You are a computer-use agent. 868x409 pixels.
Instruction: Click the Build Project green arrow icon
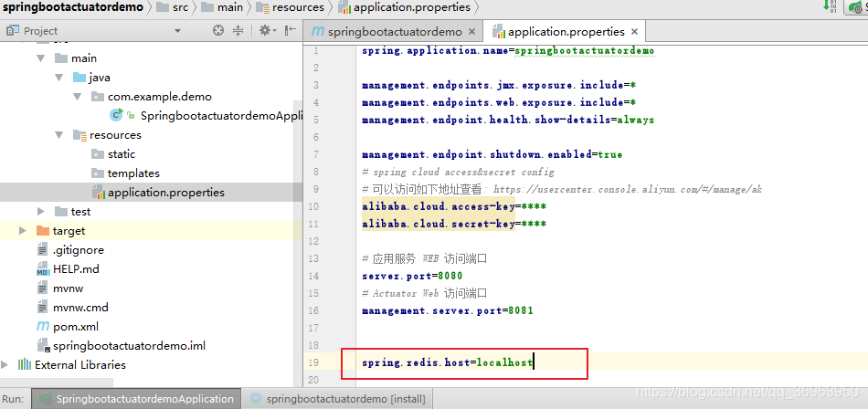coord(830,6)
